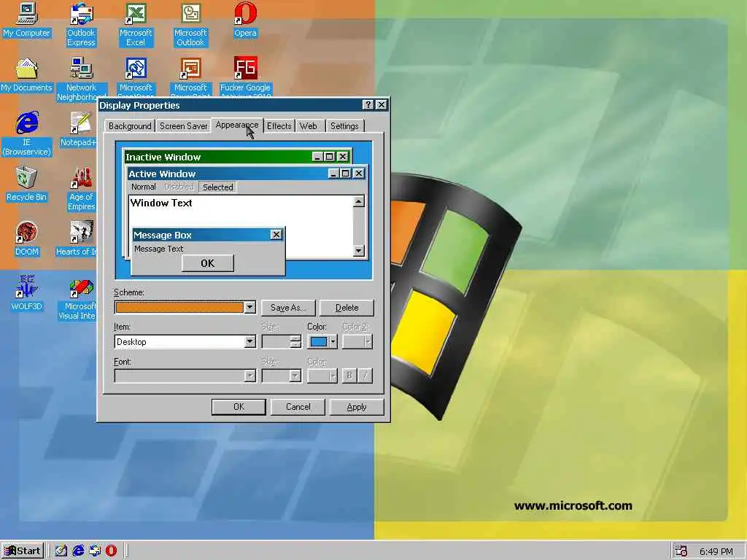Screen dimensions: 747x560
Task: Select the WOLF3D desktop shortcut
Action: (27, 293)
